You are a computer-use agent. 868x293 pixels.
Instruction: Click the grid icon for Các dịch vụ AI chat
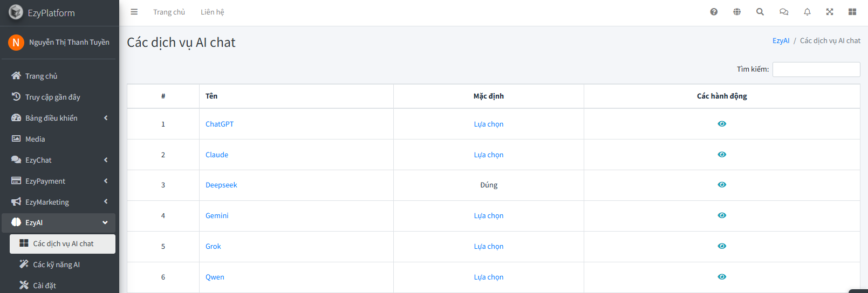pyautogui.click(x=24, y=243)
